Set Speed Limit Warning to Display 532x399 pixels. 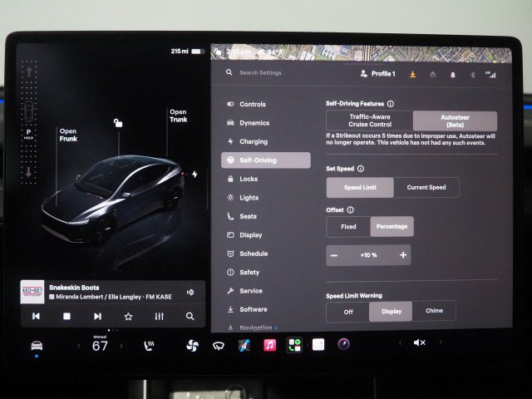pyautogui.click(x=391, y=312)
